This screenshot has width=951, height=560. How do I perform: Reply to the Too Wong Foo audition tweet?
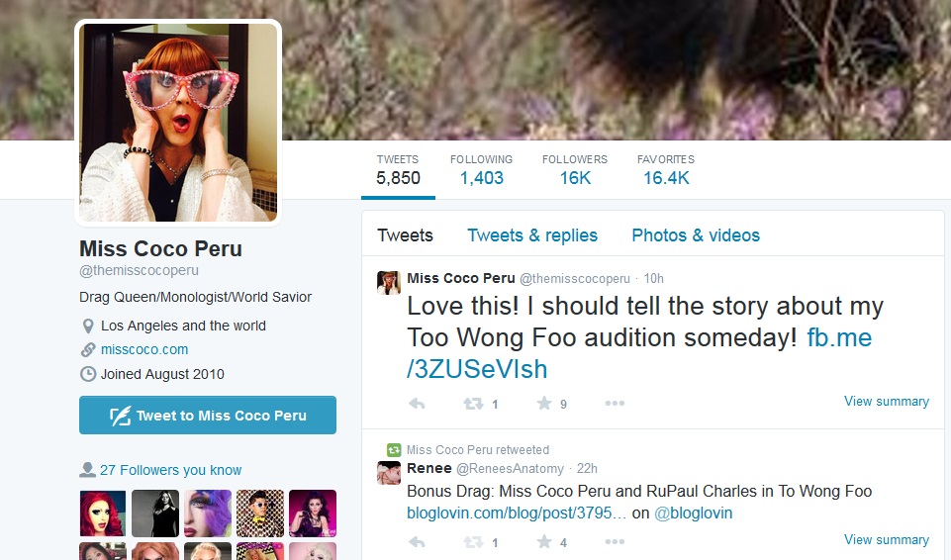tap(417, 404)
